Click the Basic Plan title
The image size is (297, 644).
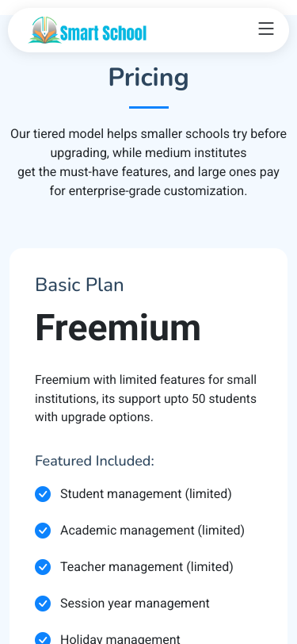[79, 285]
